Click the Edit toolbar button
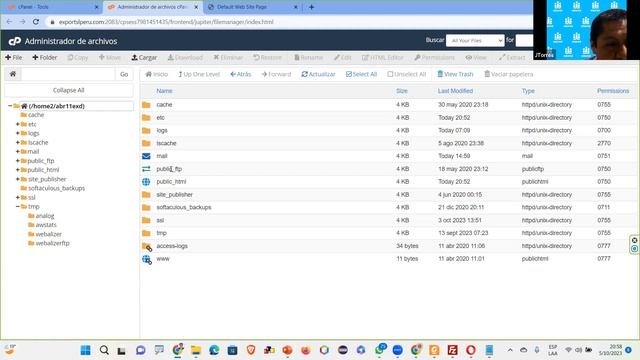Image resolution: width=640 pixels, height=360 pixels. [x=342, y=58]
